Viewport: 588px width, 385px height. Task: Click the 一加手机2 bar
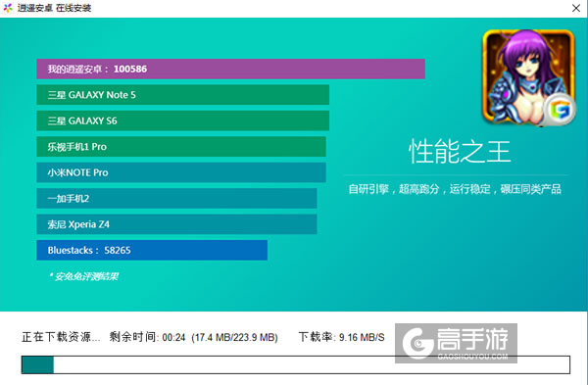[176, 198]
